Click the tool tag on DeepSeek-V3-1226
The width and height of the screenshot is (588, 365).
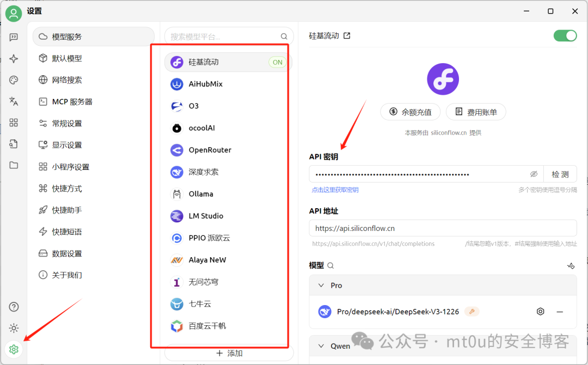pos(471,312)
